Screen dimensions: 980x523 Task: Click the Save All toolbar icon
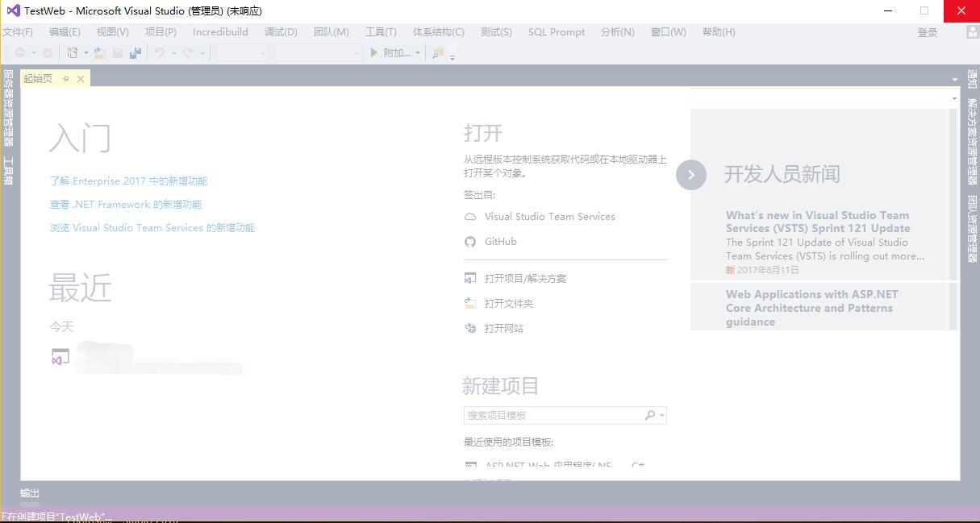coord(136,53)
